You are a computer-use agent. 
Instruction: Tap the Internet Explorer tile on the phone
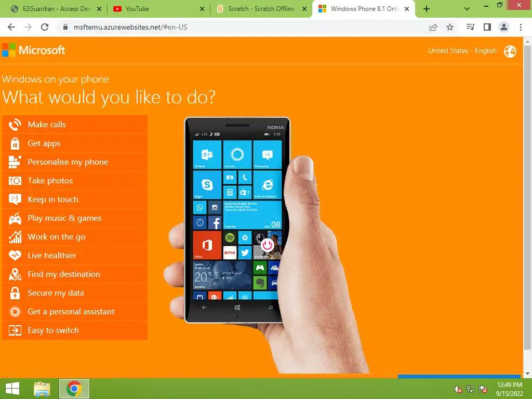click(x=268, y=185)
